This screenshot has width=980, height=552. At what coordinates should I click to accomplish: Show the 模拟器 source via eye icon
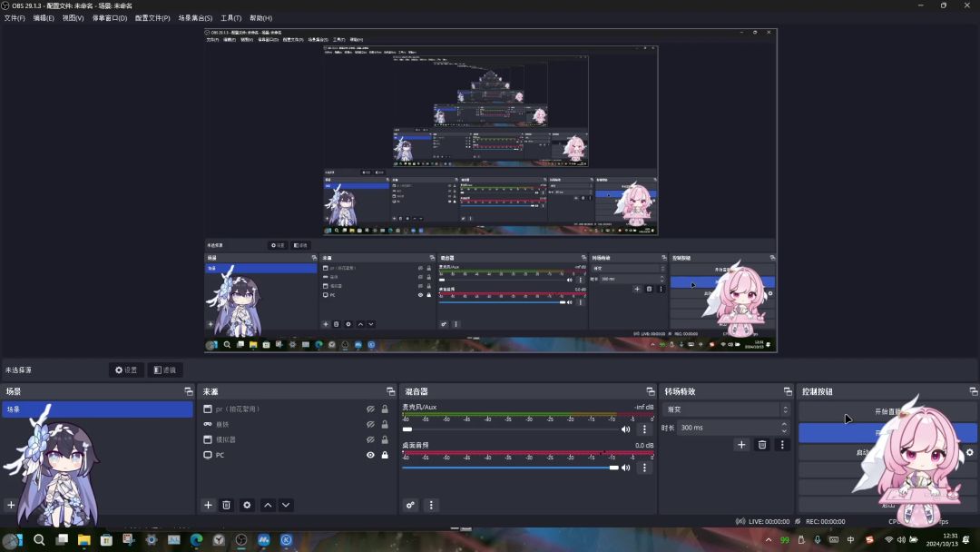coord(370,439)
